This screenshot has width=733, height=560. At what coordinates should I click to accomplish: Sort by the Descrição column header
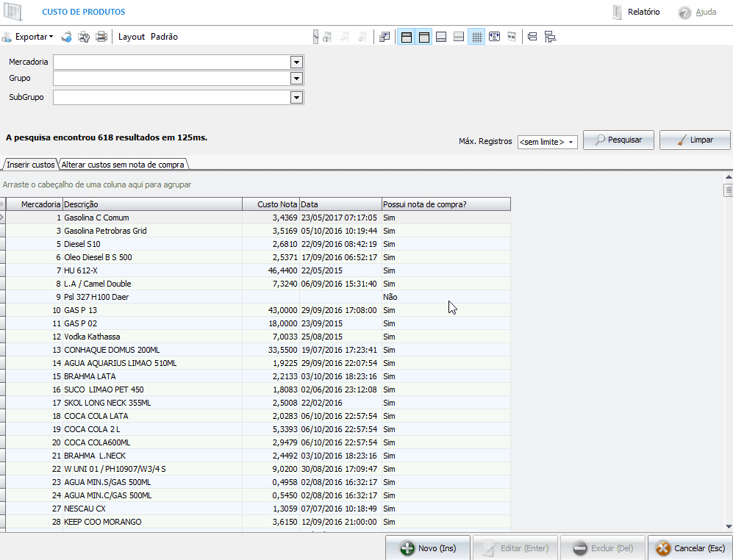[x=152, y=204]
